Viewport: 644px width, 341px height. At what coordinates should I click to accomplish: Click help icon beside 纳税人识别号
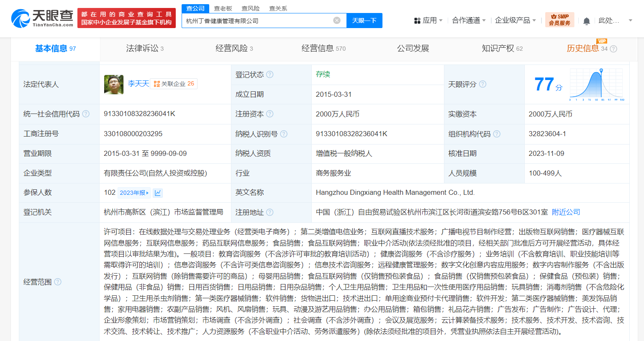pyautogui.click(x=284, y=134)
